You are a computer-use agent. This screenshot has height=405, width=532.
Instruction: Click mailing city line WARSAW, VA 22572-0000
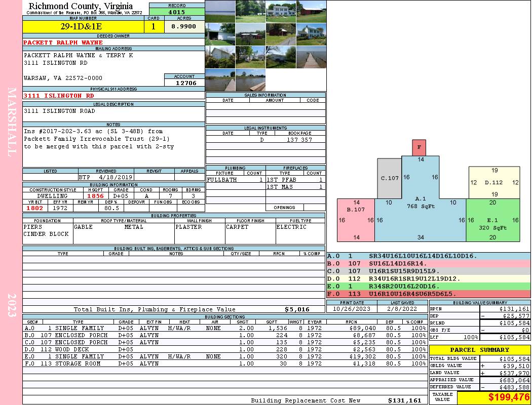[x=63, y=78]
